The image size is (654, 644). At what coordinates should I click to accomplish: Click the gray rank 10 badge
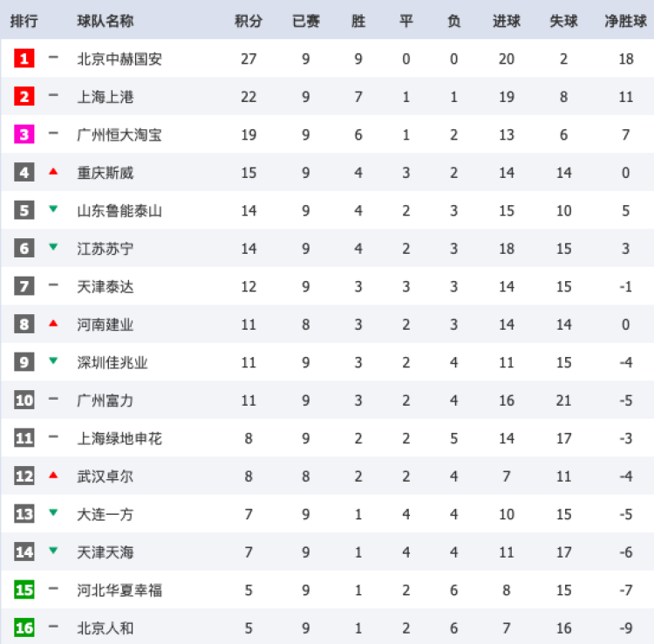(24, 400)
